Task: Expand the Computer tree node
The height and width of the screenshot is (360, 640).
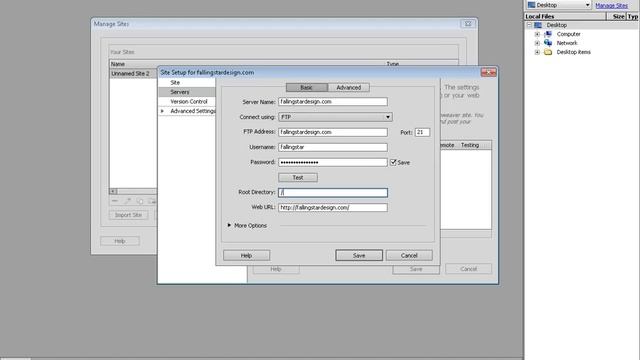Action: pyautogui.click(x=537, y=34)
